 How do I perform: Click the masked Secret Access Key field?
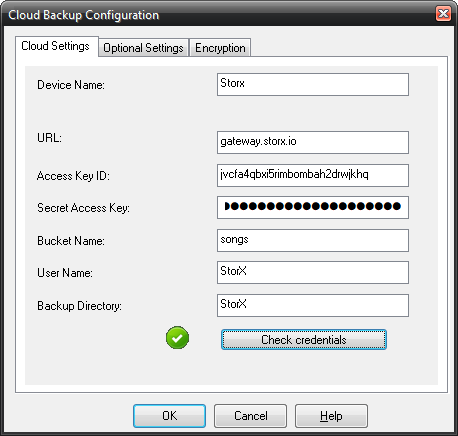[x=313, y=207]
